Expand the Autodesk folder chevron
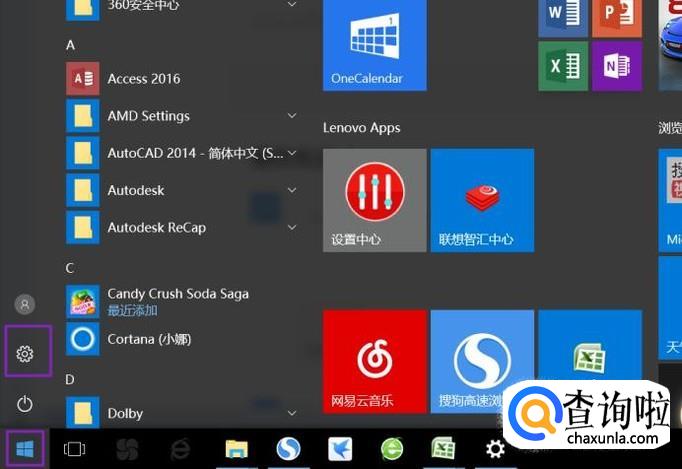This screenshot has width=682, height=469. pos(292,190)
